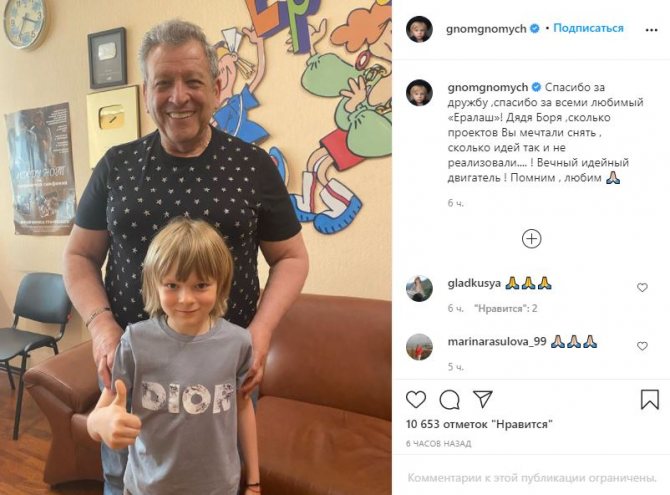Like gladkusya's comment heart
Viewport: 670px width, 495px height.
tap(642, 287)
